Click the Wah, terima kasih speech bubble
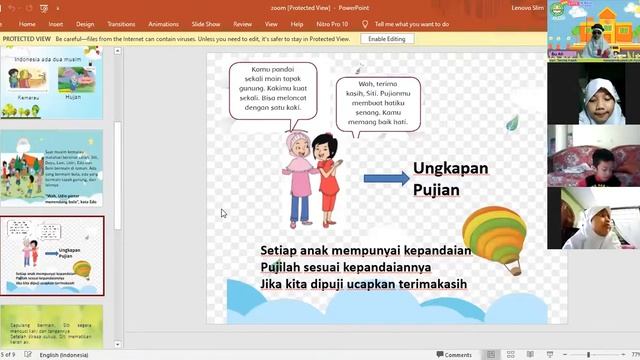The image size is (640, 360). pos(378,104)
